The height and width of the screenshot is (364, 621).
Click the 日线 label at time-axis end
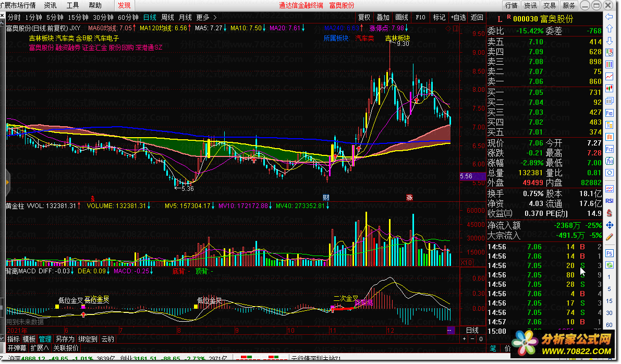tap(472, 330)
